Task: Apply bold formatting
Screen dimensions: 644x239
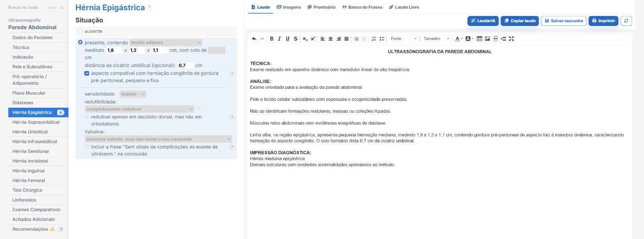Action: coord(271,39)
